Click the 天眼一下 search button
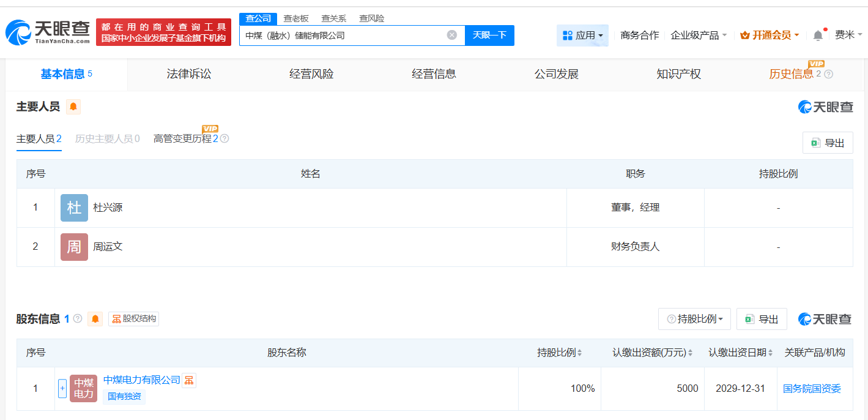Viewport: 868px width, 420px height. pos(490,35)
